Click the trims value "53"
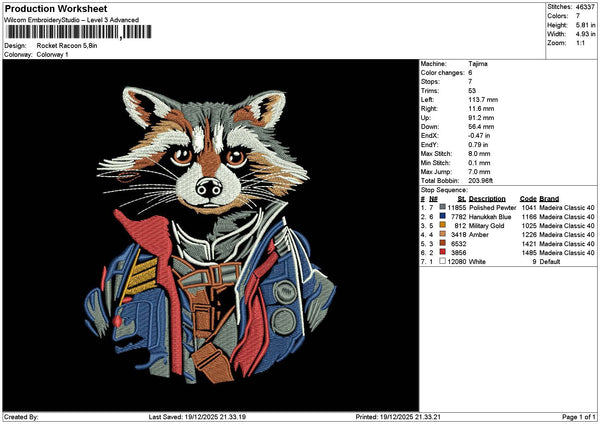Image resolution: width=600 pixels, height=424 pixels. 472,91
